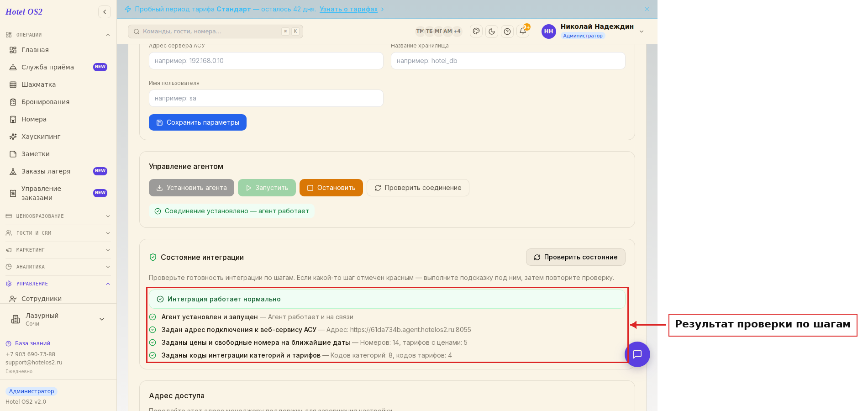Click the Управление заказами receipt icon
The height and width of the screenshot is (411, 868).
point(13,193)
